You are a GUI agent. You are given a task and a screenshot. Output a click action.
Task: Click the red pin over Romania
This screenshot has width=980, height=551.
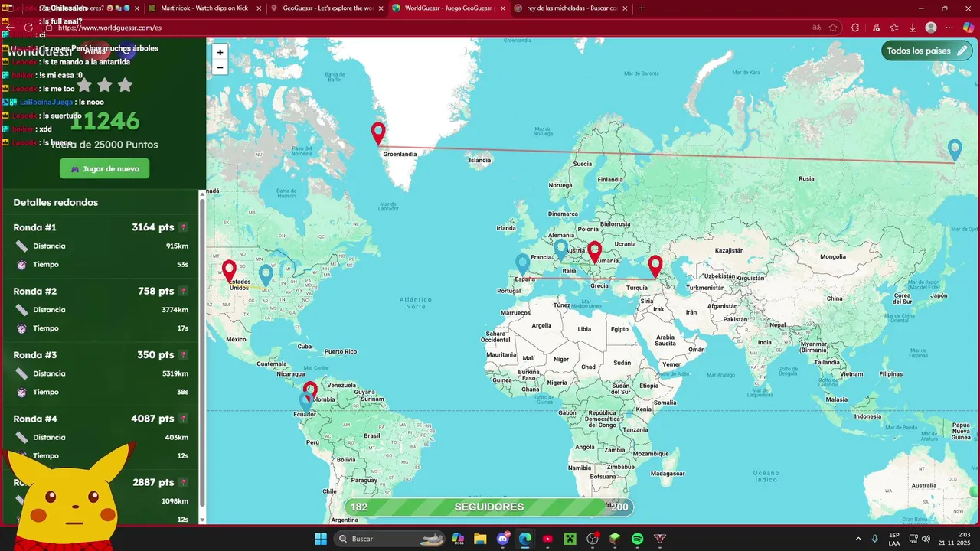(594, 253)
